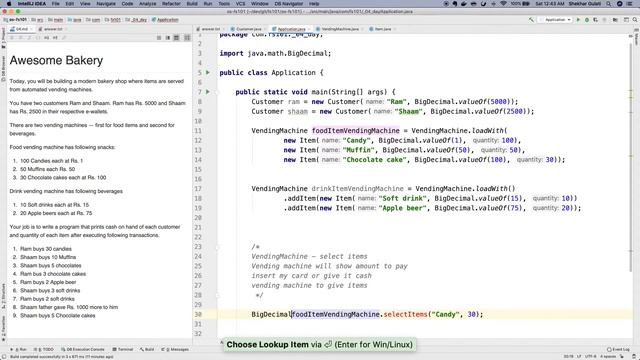Click "Ram buys 30 candies" list item
Screen dimensions: 640x360
coord(46,249)
